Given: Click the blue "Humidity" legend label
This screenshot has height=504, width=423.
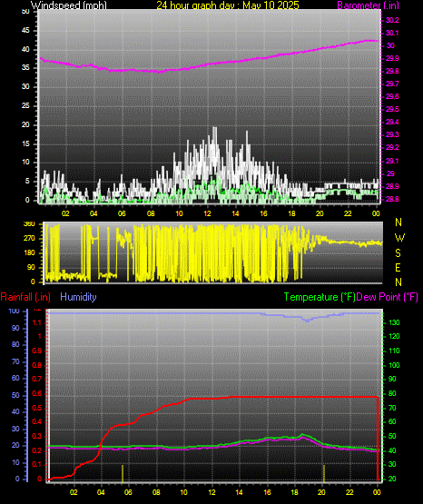Looking at the screenshot, I should coord(78,297).
